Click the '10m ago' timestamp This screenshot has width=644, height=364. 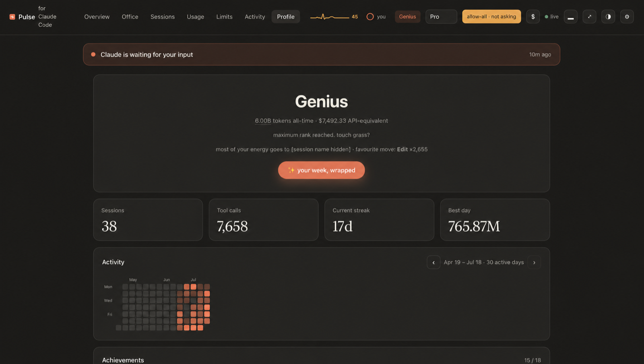click(540, 54)
